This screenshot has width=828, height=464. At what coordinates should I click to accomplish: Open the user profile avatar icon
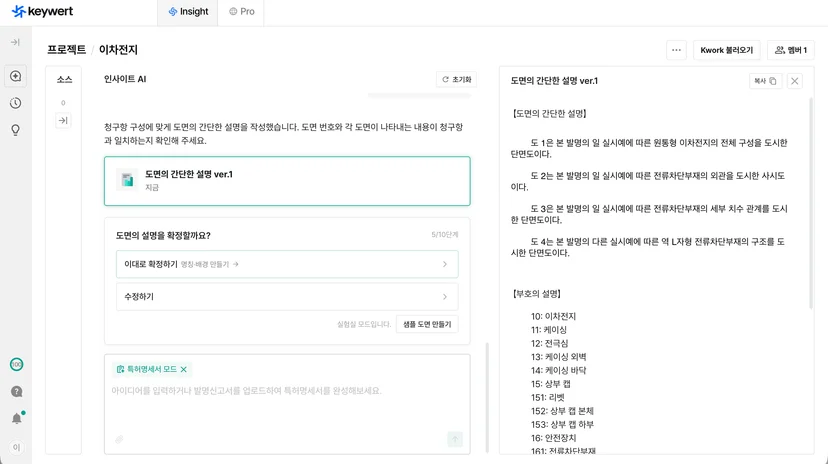16,448
